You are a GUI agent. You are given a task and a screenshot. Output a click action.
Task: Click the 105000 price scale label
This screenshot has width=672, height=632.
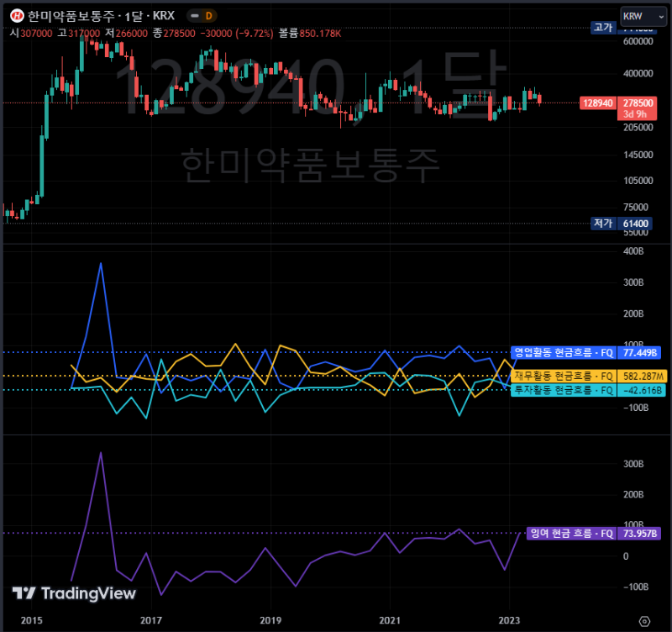[x=638, y=181]
